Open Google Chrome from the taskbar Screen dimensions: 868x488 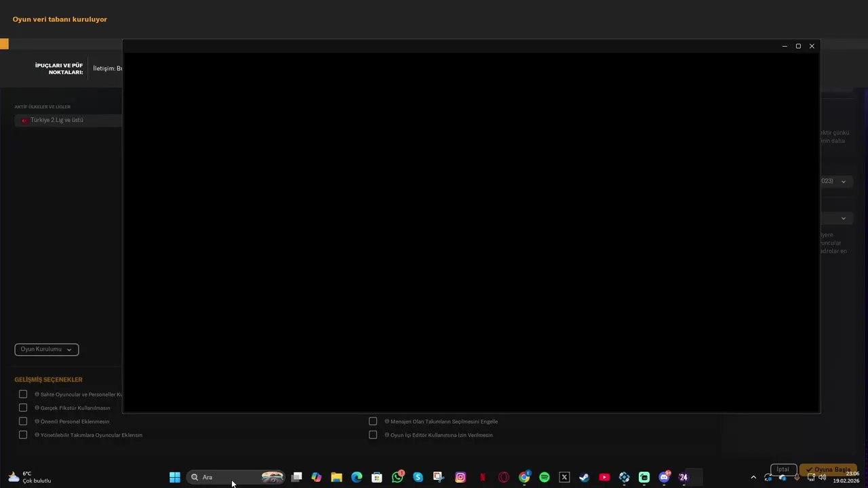524,477
